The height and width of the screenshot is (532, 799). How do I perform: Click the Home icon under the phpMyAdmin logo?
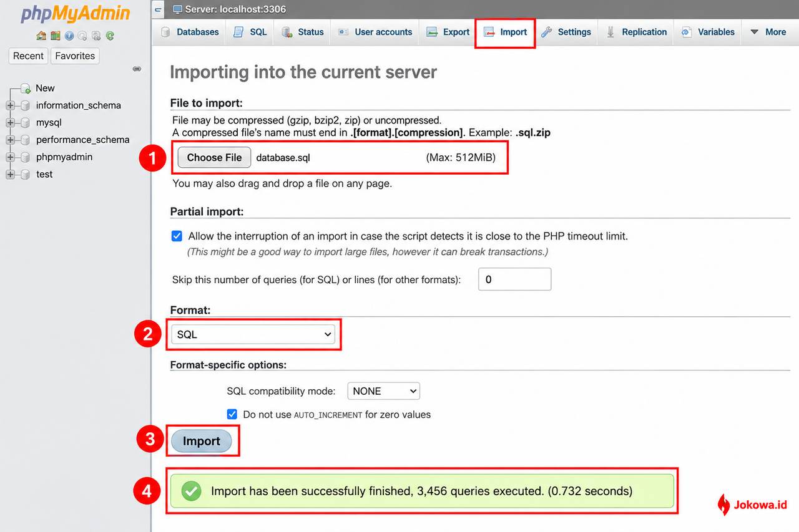41,36
